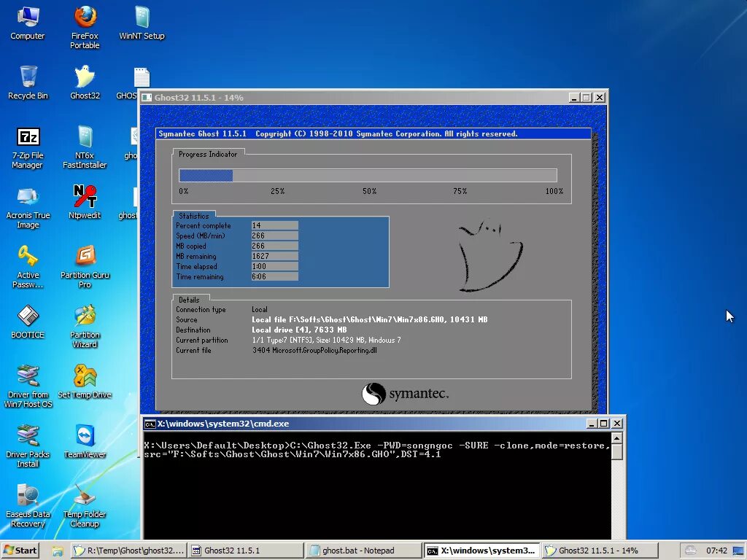Select the Ghost32 desktop icon
The image size is (747, 560).
[x=85, y=82]
